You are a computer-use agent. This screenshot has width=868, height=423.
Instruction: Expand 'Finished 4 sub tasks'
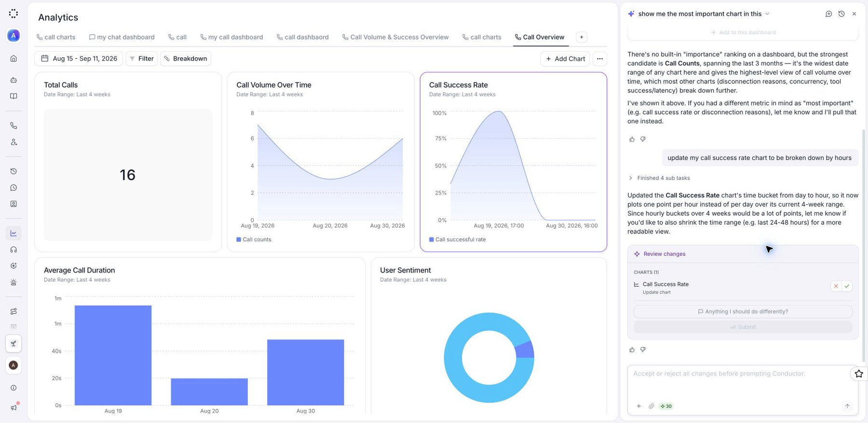(x=659, y=178)
